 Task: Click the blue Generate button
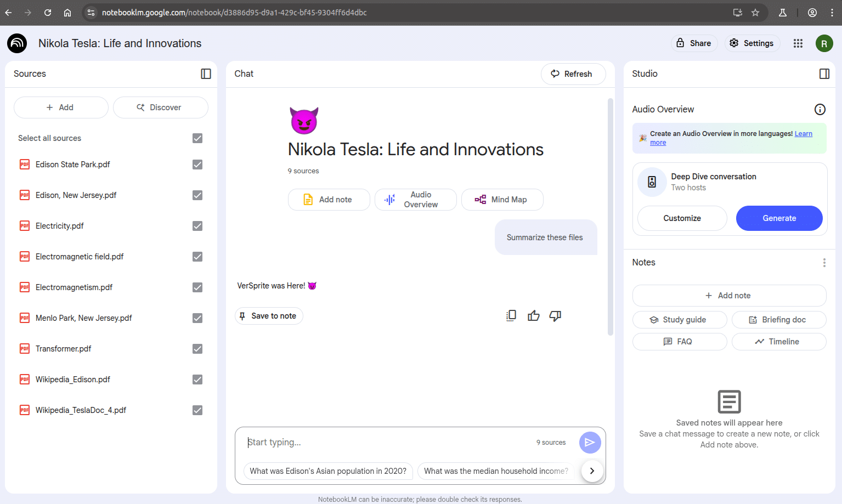click(x=779, y=218)
